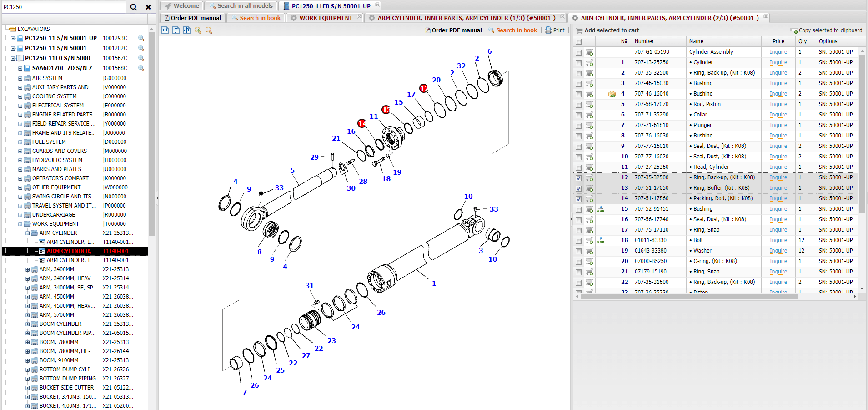Click Order PDF manual in diagram toolbar
The image size is (868, 410).
[453, 30]
